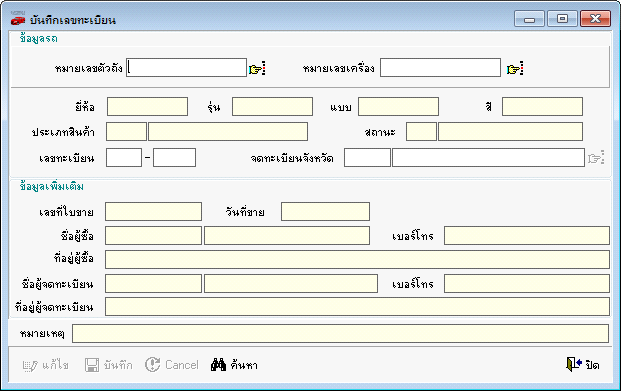Click the รุ่น model field
This screenshot has height=391, width=621.
click(x=272, y=107)
